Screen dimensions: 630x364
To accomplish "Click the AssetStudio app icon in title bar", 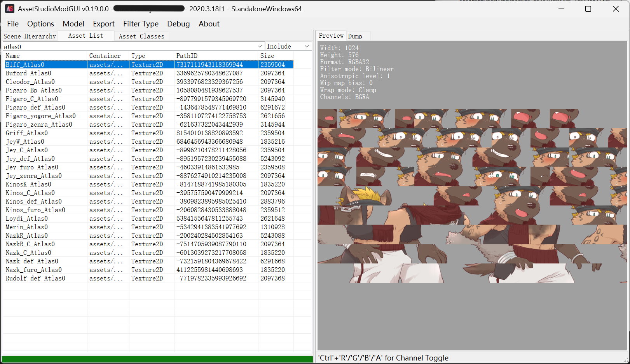I will click(10, 9).
